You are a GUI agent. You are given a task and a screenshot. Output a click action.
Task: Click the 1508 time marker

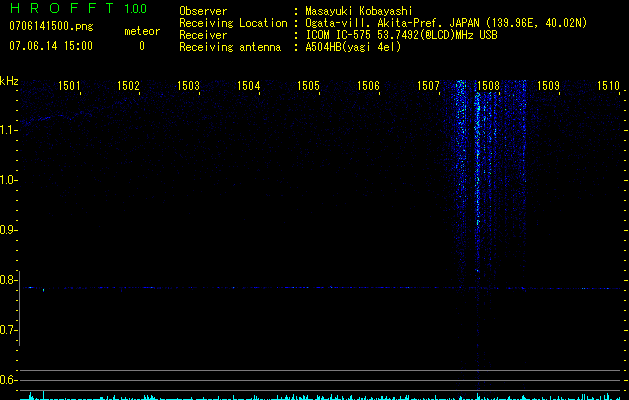[x=488, y=86]
